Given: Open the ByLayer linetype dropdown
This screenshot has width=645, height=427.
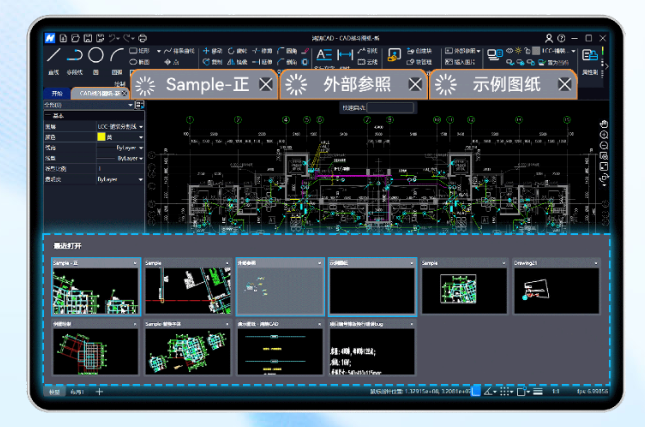Looking at the screenshot, I should [x=141, y=148].
